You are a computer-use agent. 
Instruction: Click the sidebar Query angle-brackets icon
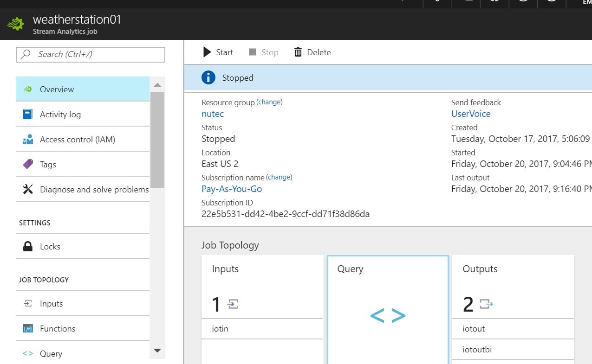[x=28, y=353]
